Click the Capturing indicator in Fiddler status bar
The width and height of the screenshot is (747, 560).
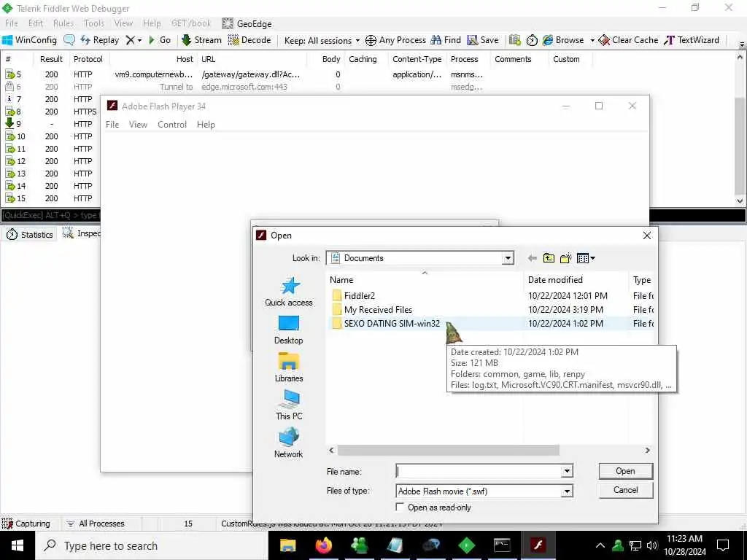(26, 524)
